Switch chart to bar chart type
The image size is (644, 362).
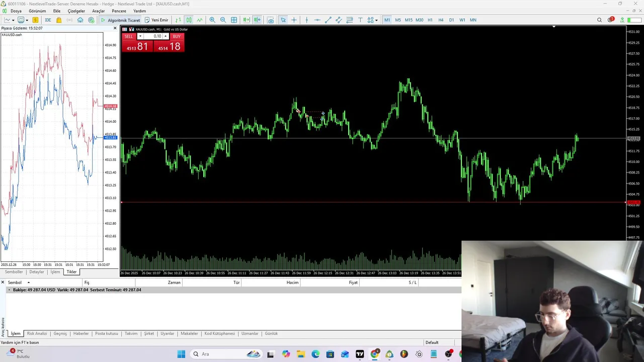(178, 20)
